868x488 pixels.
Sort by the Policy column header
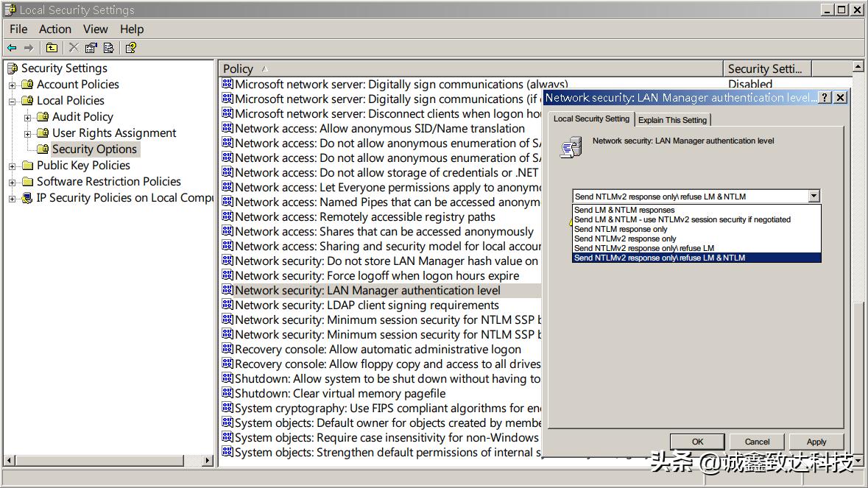coord(470,68)
